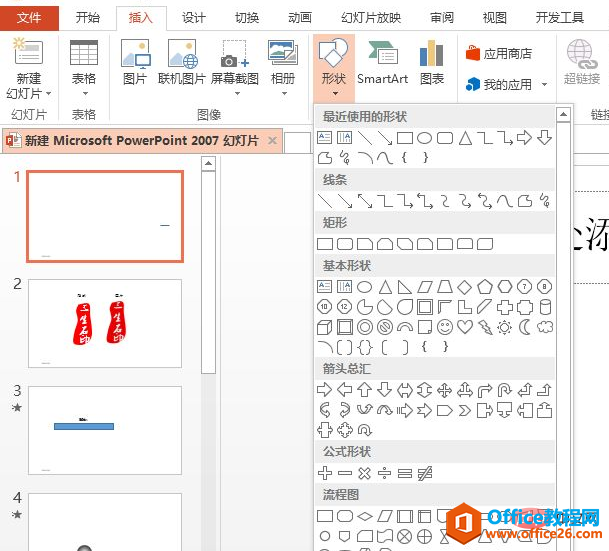Select the right arrow in Block Arrows (箭头总汇)
609x551 pixels.
324,389
